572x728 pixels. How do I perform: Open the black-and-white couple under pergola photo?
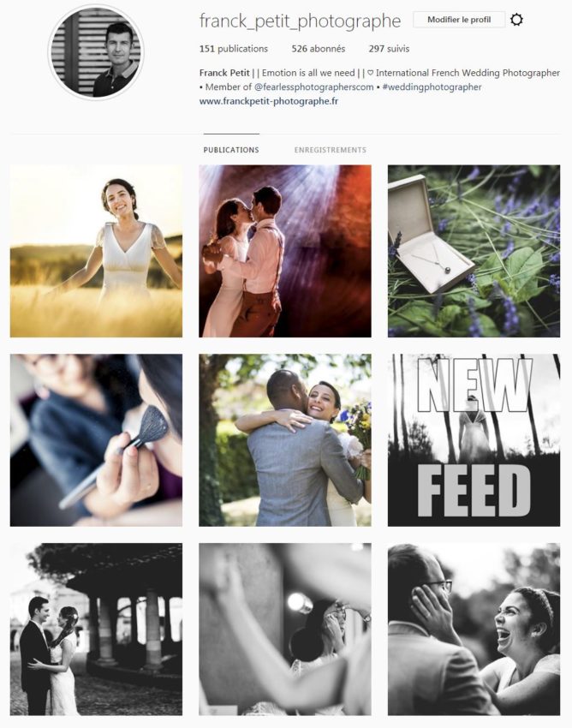click(96, 630)
